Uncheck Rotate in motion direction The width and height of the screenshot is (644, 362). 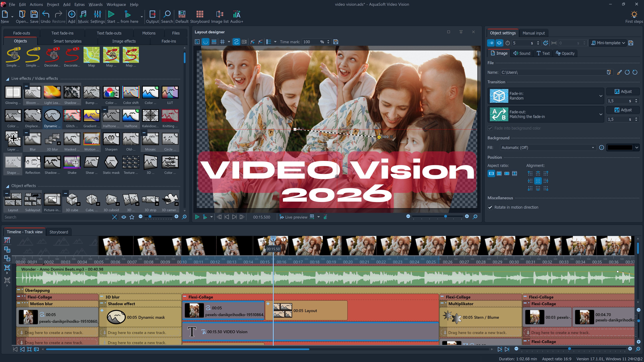click(490, 207)
